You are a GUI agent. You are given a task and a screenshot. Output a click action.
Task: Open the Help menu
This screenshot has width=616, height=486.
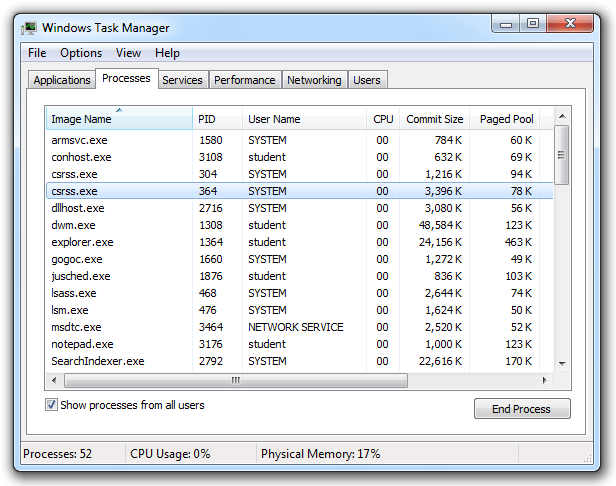pos(167,53)
